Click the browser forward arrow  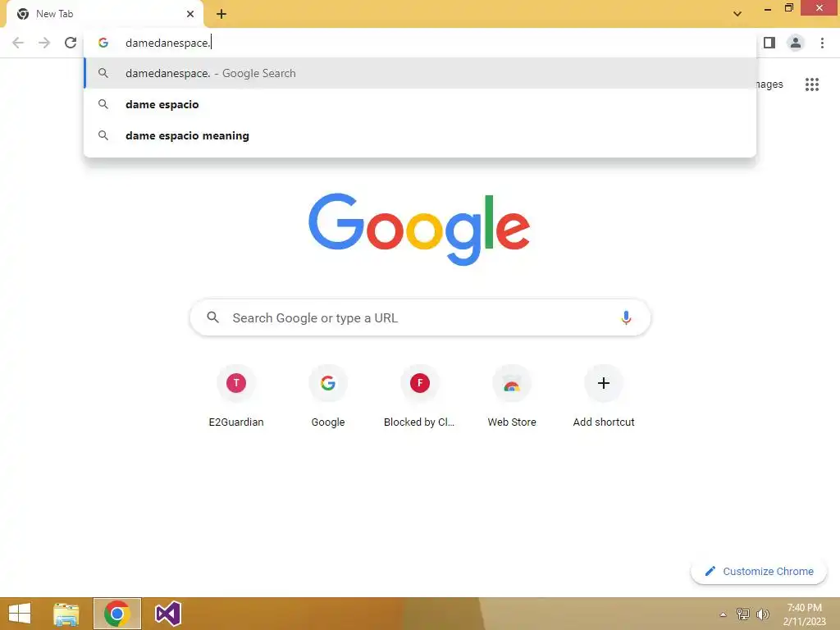pos(44,43)
